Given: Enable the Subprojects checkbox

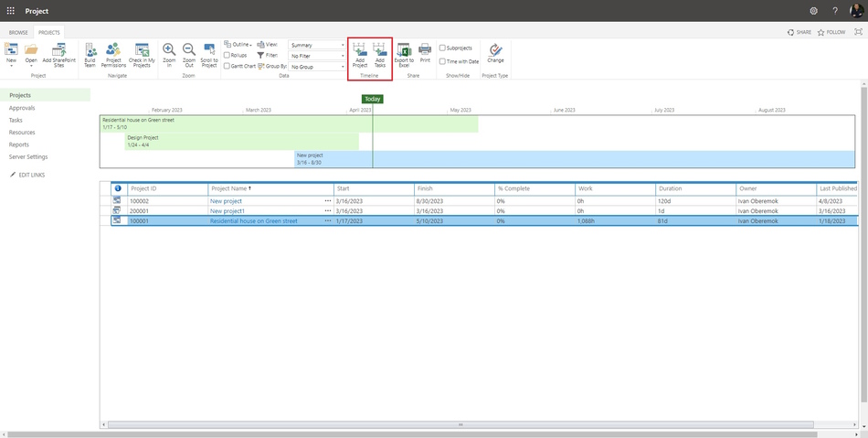Looking at the screenshot, I should pos(442,48).
